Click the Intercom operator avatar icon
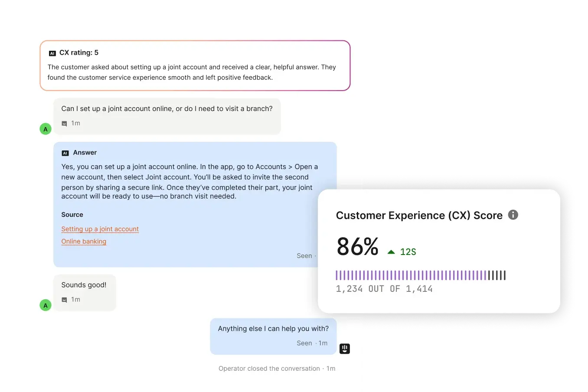 tap(345, 349)
